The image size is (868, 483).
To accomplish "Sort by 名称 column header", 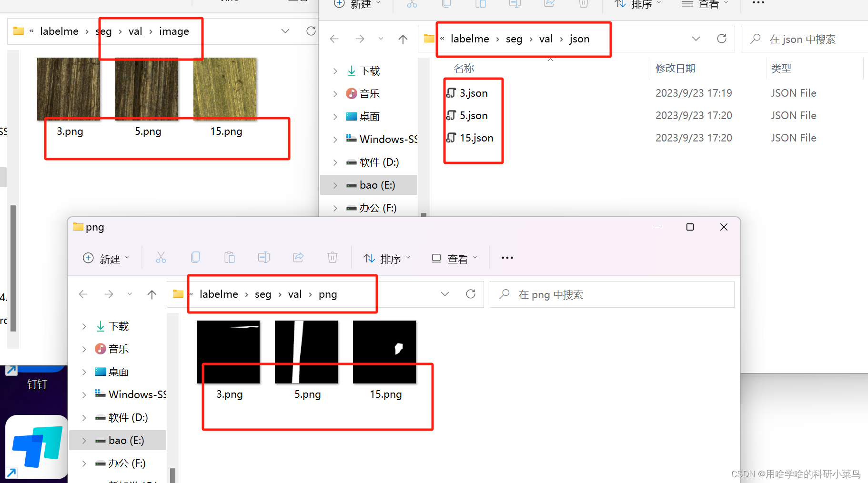I will (464, 69).
